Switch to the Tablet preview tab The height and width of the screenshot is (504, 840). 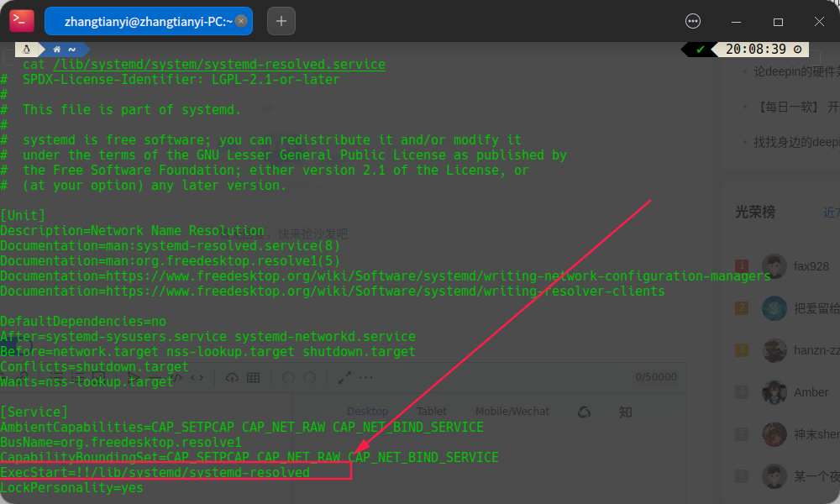click(431, 411)
